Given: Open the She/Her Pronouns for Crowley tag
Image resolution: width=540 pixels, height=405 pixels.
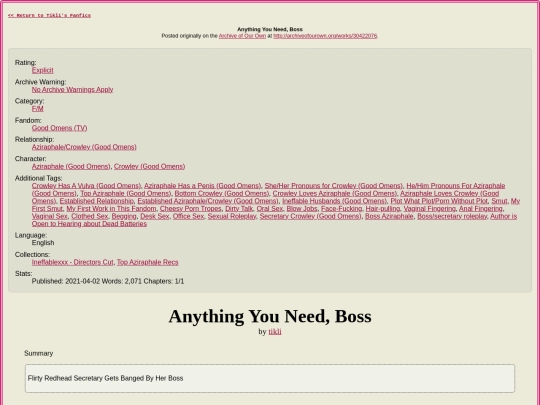Looking at the screenshot, I should coord(333,186).
